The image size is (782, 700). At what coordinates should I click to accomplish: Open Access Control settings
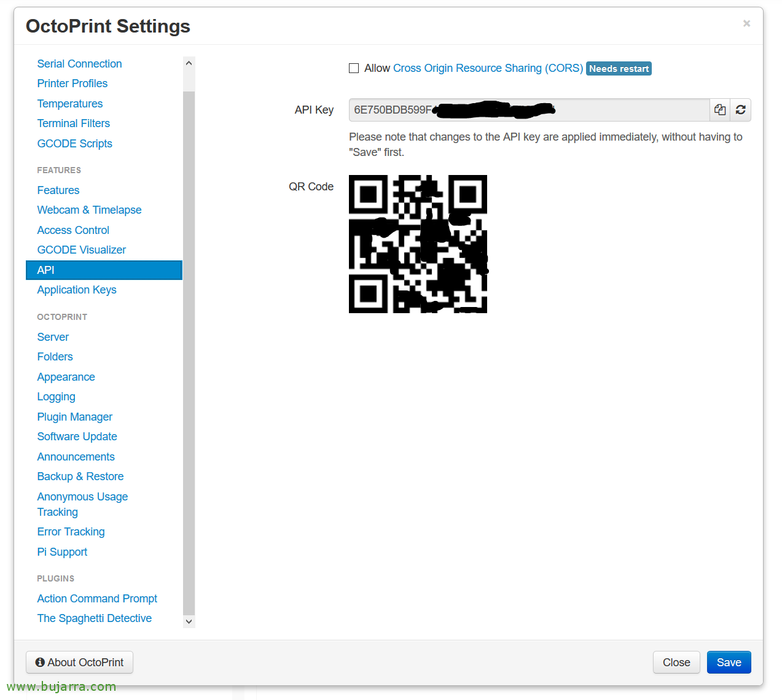tap(73, 230)
